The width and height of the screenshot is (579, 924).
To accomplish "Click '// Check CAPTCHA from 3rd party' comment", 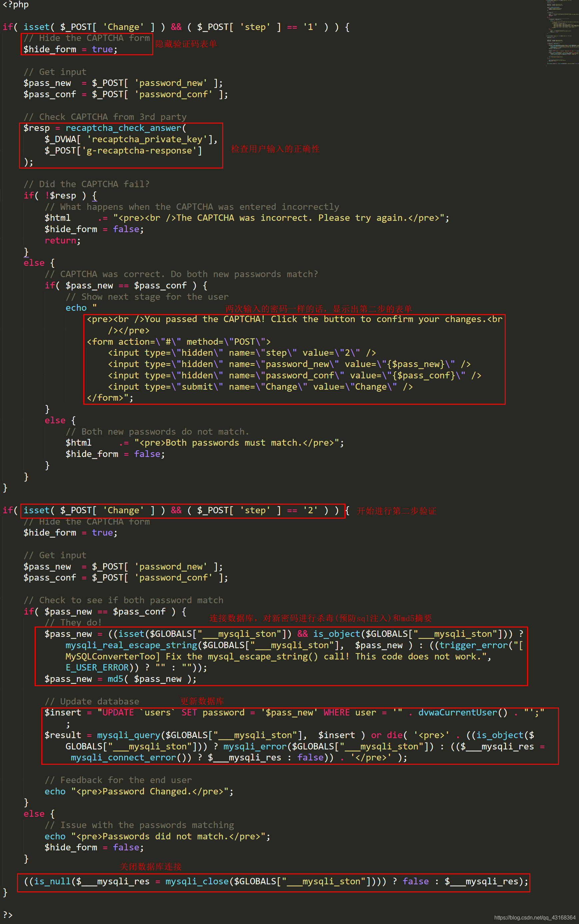I will 105,117.
